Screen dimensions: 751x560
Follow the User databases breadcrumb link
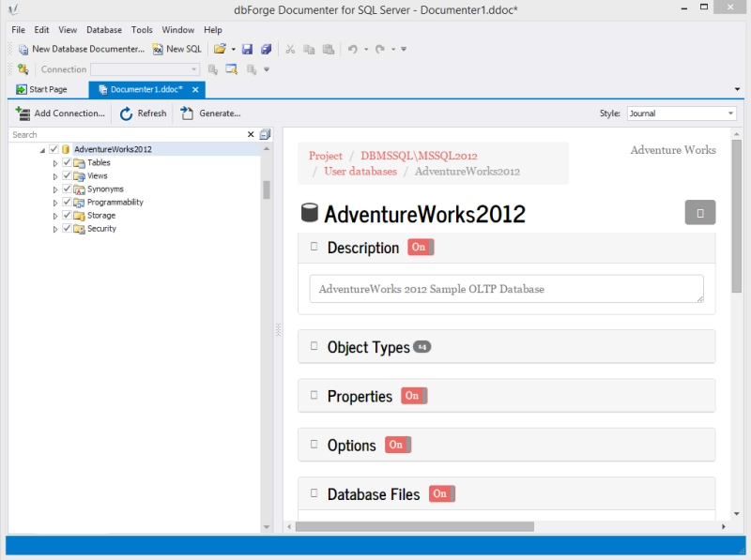click(x=360, y=172)
